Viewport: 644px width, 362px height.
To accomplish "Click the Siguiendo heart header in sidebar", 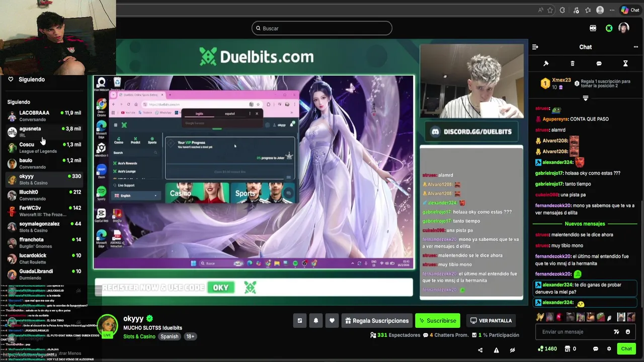I will pos(26,79).
